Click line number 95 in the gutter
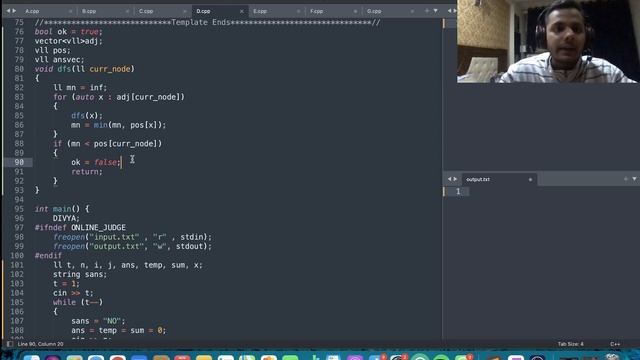The width and height of the screenshot is (640, 360). tap(19, 209)
